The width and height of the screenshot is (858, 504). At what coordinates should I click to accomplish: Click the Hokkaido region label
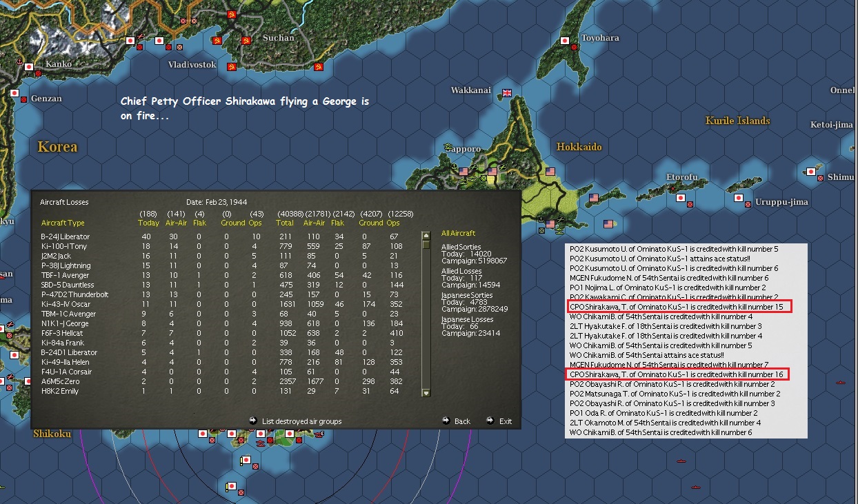(579, 147)
